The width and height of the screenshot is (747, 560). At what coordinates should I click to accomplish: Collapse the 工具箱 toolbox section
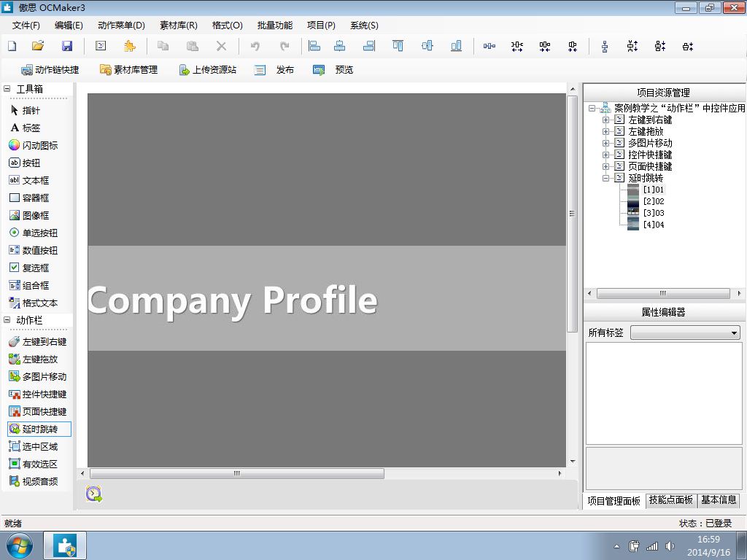(x=7, y=88)
